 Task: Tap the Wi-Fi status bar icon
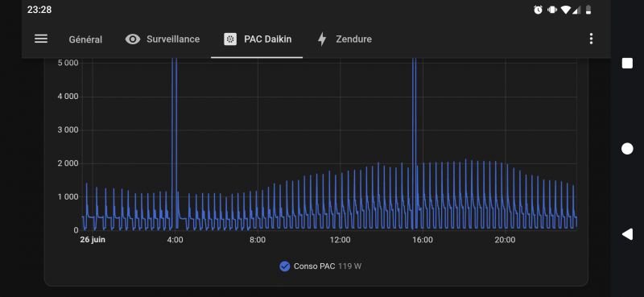click(x=566, y=10)
